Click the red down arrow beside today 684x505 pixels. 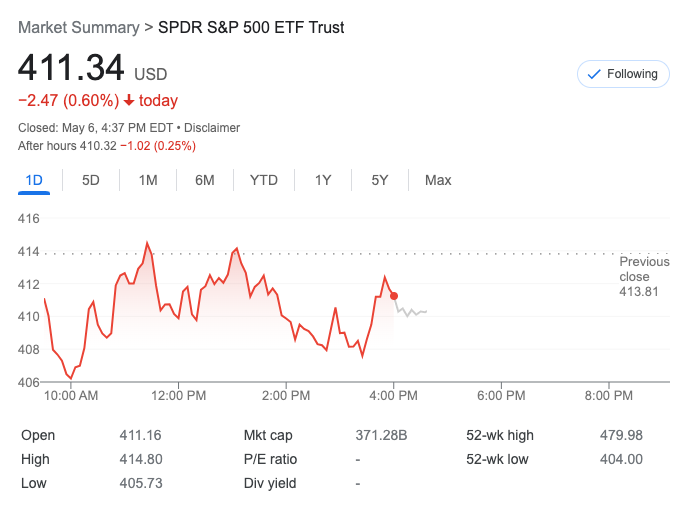coord(129,101)
